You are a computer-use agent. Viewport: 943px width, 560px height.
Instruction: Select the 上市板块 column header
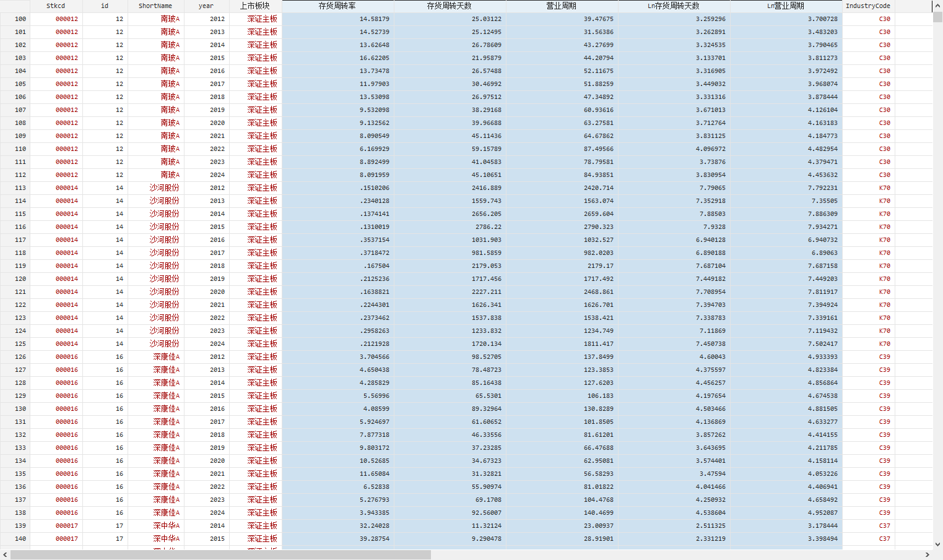point(255,6)
